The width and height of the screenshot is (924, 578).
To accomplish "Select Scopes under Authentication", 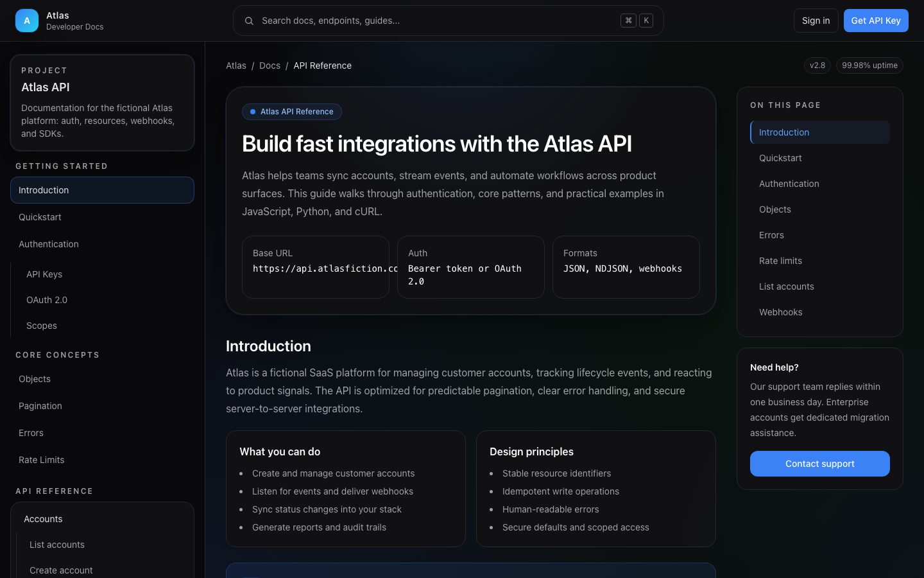I will tap(41, 326).
